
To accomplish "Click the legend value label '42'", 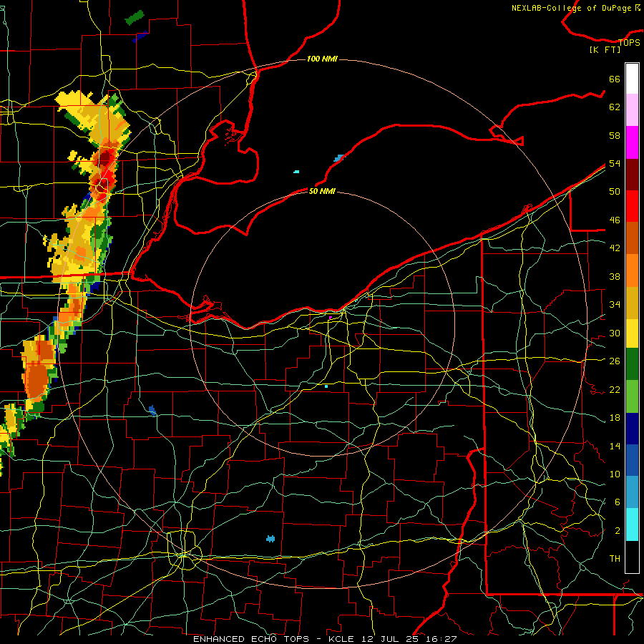I will pyautogui.click(x=615, y=248).
